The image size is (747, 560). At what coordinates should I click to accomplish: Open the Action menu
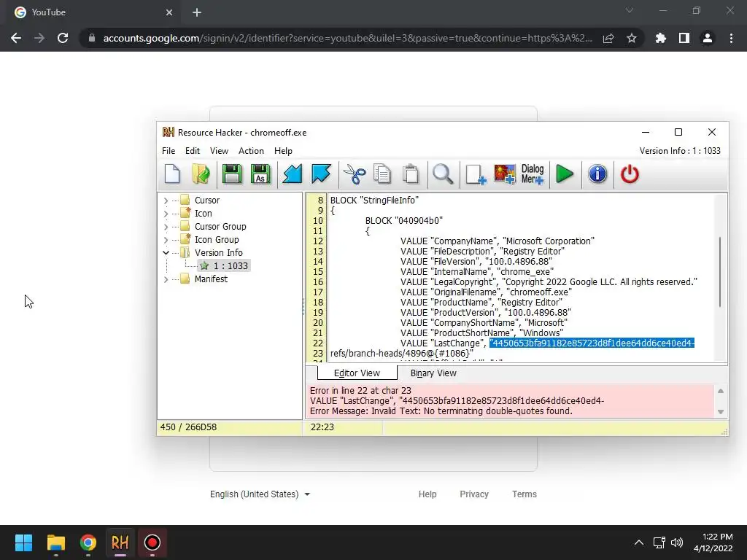[251, 151]
